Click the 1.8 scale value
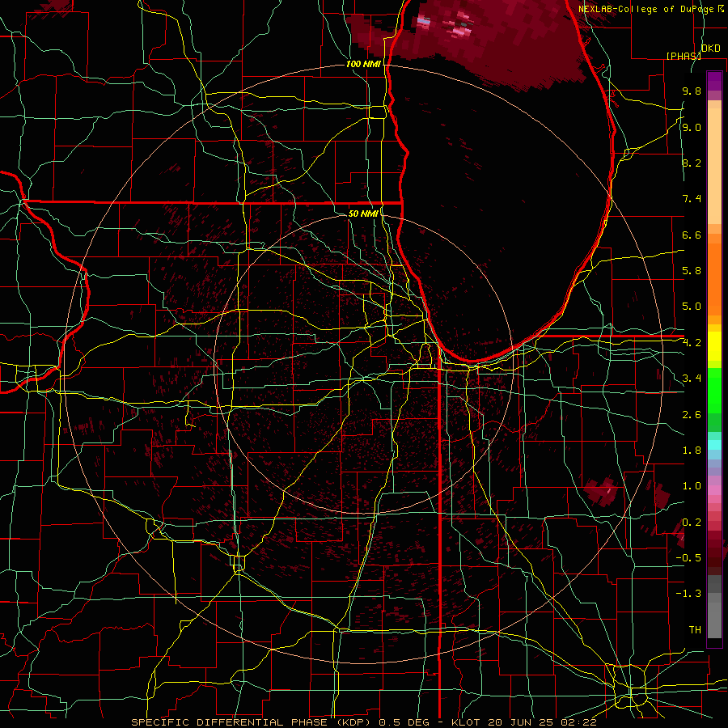 (692, 451)
